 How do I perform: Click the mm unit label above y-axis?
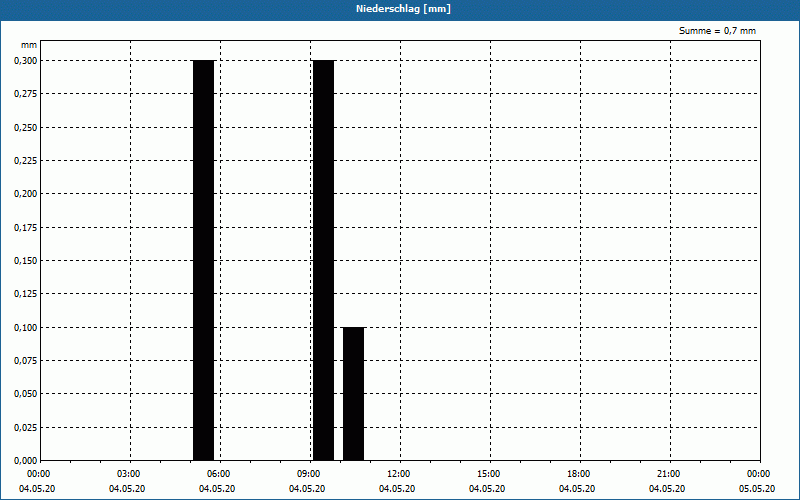(x=29, y=45)
